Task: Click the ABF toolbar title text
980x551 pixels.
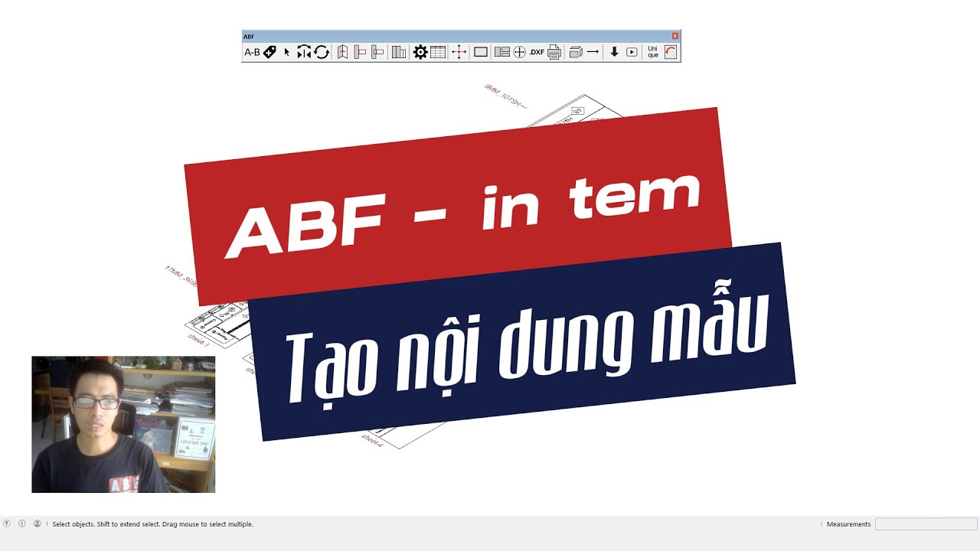Action: (249, 37)
